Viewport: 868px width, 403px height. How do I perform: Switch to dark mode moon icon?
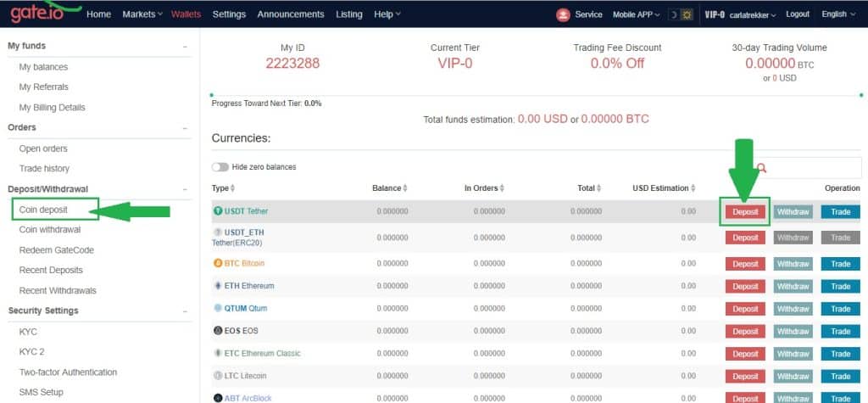674,14
